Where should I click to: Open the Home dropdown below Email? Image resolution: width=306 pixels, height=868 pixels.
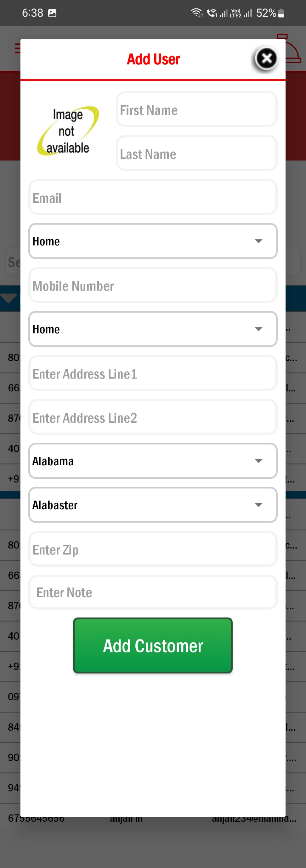[153, 241]
